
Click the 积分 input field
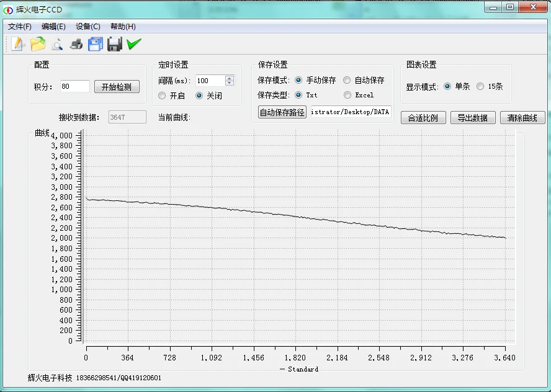74,87
